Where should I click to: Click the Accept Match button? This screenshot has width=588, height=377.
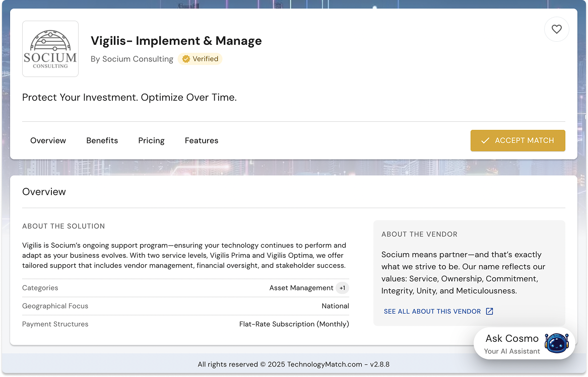point(517,140)
